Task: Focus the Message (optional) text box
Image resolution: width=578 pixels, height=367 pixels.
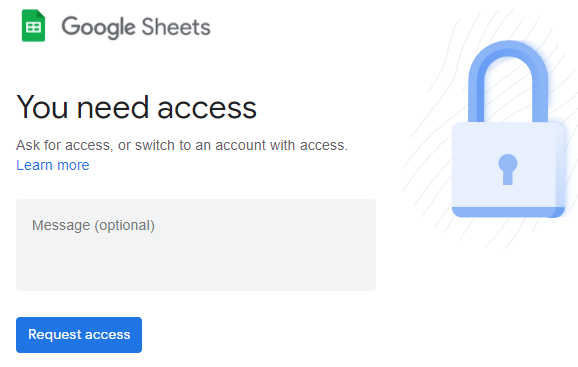Action: point(196,245)
